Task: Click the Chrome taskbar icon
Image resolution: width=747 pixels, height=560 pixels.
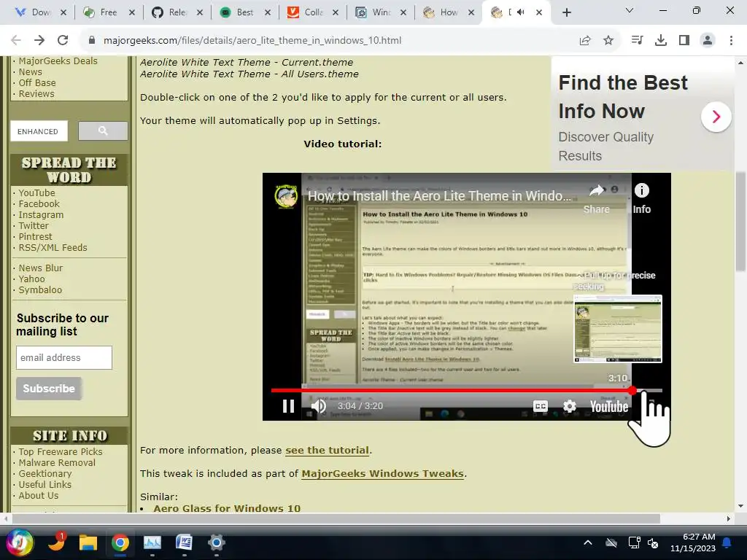Action: tap(120, 542)
